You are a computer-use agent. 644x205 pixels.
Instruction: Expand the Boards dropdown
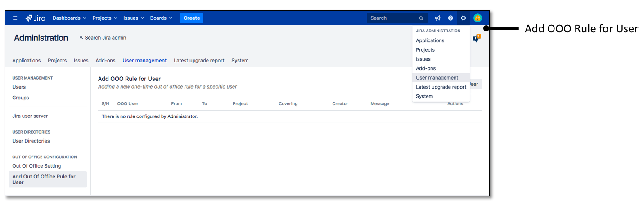point(161,18)
